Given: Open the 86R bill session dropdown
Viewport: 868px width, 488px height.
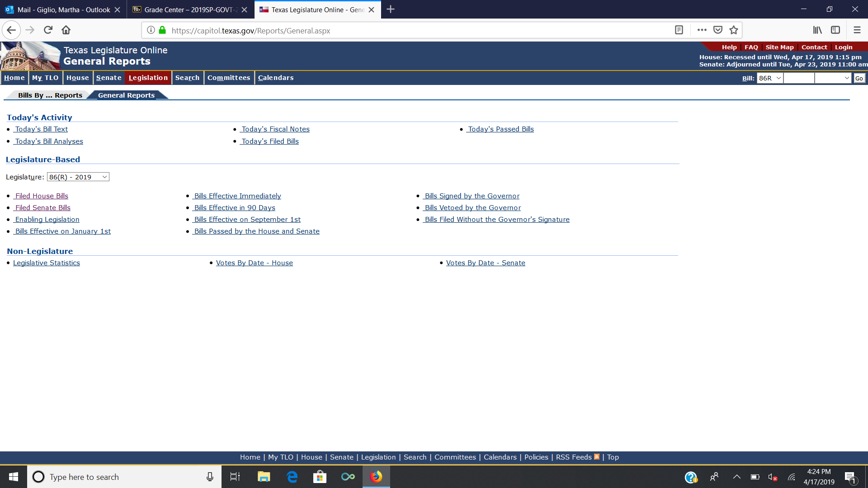Looking at the screenshot, I should 769,78.
